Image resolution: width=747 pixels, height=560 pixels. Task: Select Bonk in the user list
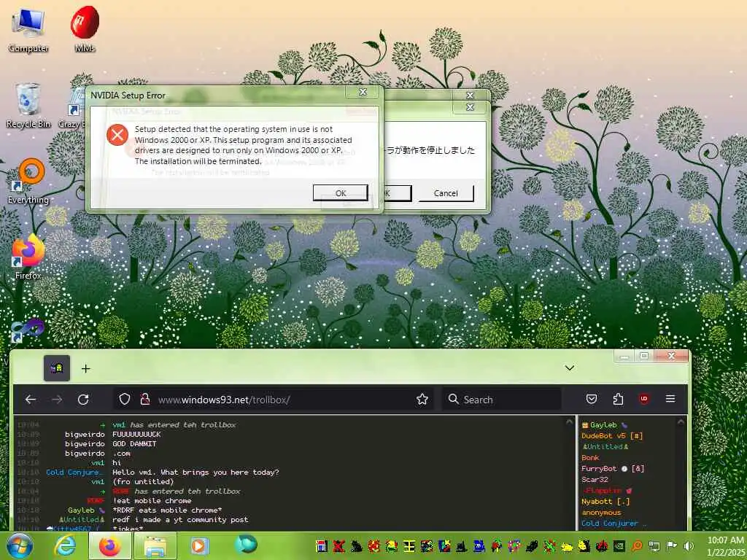pyautogui.click(x=590, y=458)
